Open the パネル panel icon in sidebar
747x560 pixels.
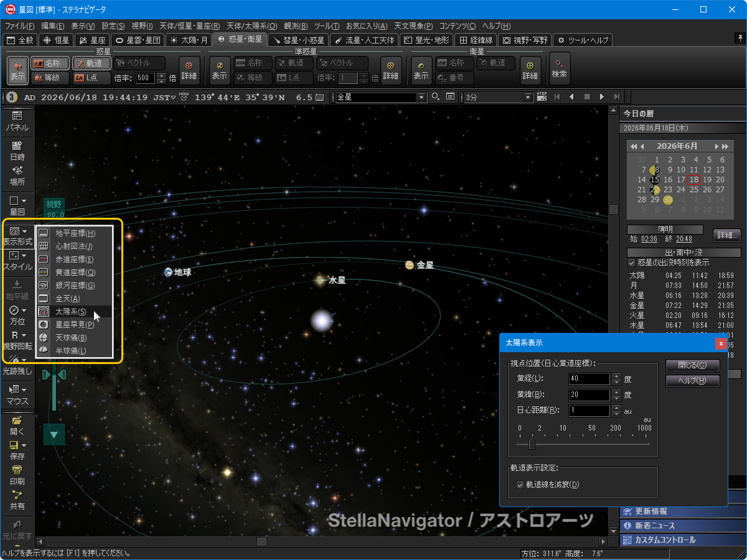point(17,121)
